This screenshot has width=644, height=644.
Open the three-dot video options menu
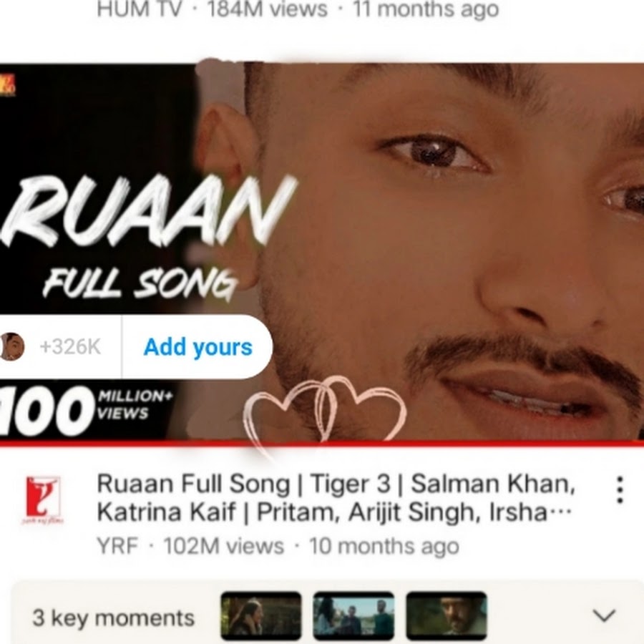[x=620, y=489]
